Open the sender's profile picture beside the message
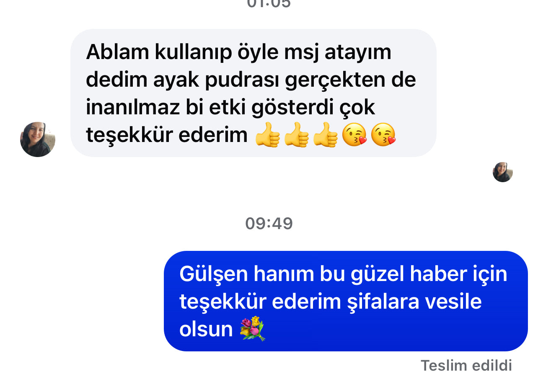 [38, 139]
